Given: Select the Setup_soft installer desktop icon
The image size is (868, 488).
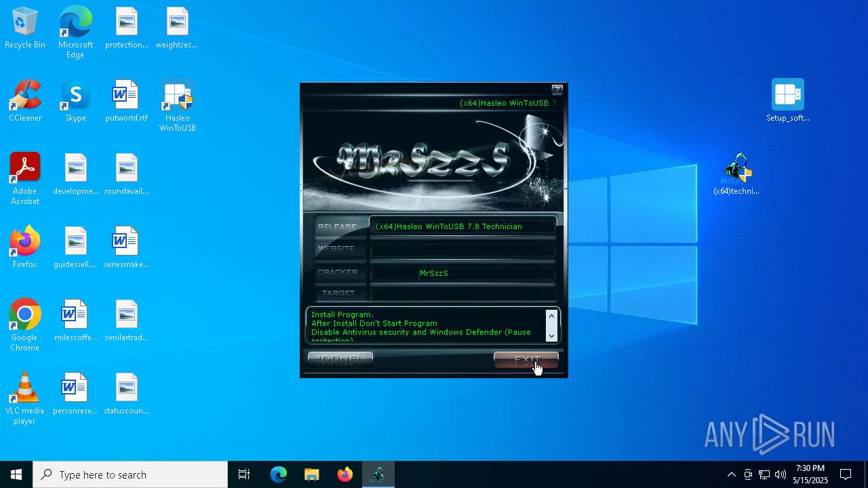Looking at the screenshot, I should point(787,101).
